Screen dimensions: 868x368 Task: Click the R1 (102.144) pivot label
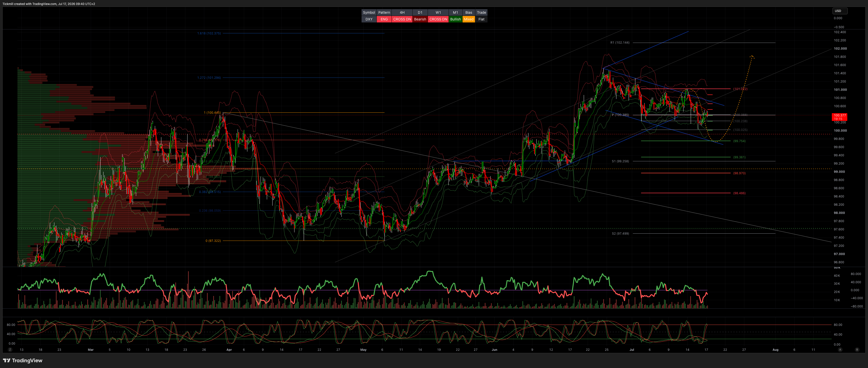[x=620, y=43]
